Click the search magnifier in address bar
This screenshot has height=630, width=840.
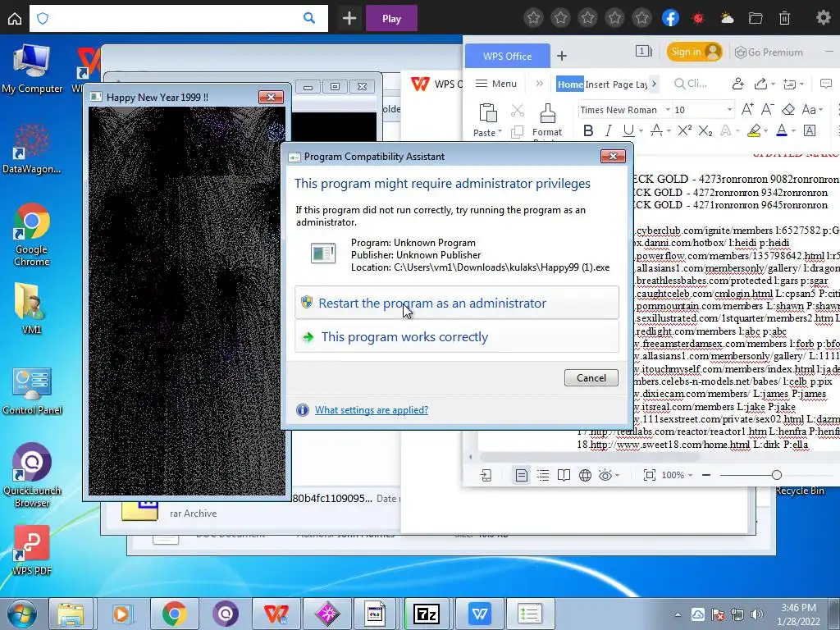(x=309, y=18)
